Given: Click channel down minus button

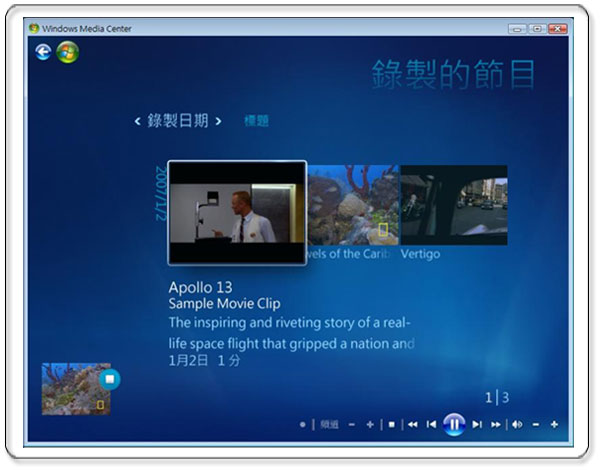Looking at the screenshot, I should 352,424.
